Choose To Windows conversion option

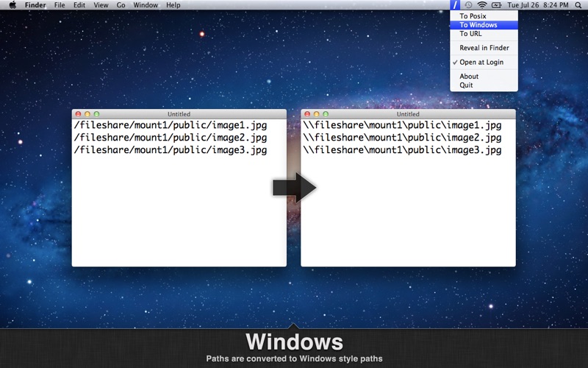tap(478, 25)
